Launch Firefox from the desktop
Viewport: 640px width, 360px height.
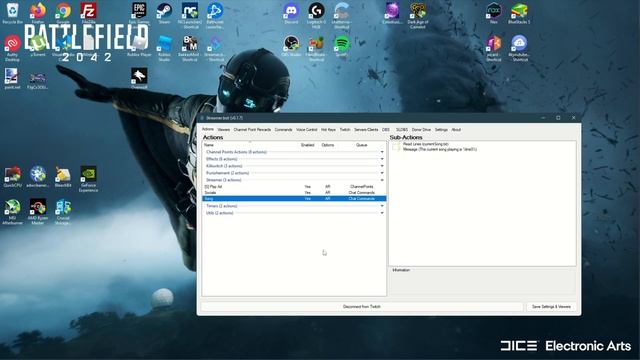point(38,13)
